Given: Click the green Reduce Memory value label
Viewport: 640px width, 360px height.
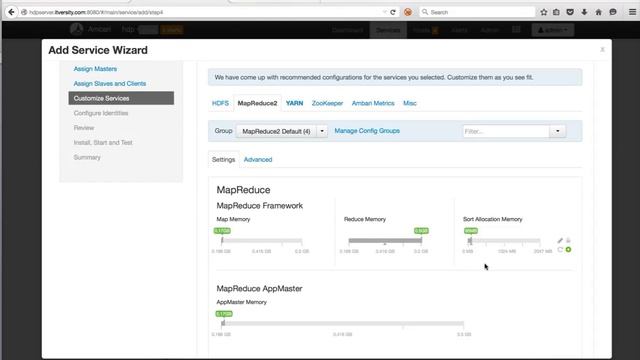Looking at the screenshot, I should point(421,231).
